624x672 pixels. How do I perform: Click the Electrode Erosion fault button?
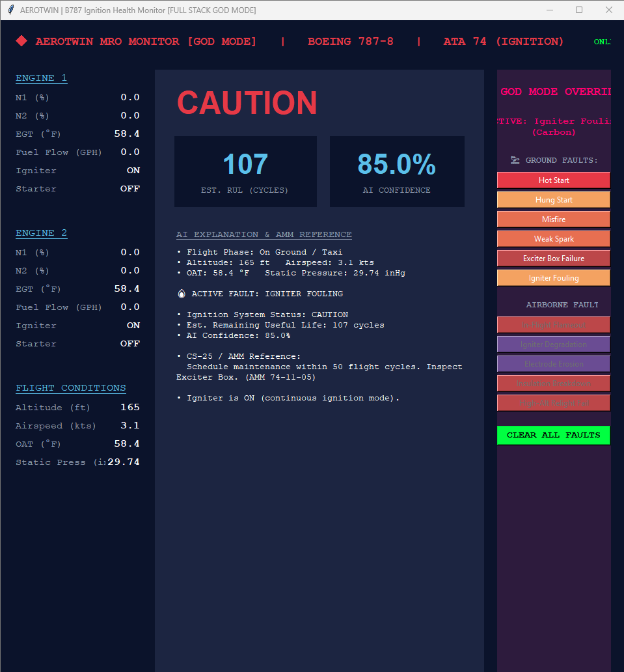tap(553, 364)
